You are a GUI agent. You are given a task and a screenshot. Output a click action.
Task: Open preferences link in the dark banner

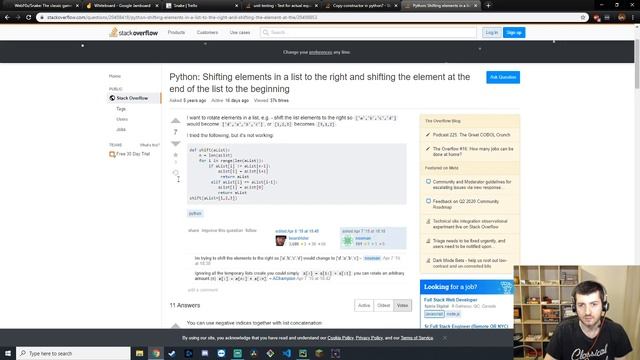320,52
